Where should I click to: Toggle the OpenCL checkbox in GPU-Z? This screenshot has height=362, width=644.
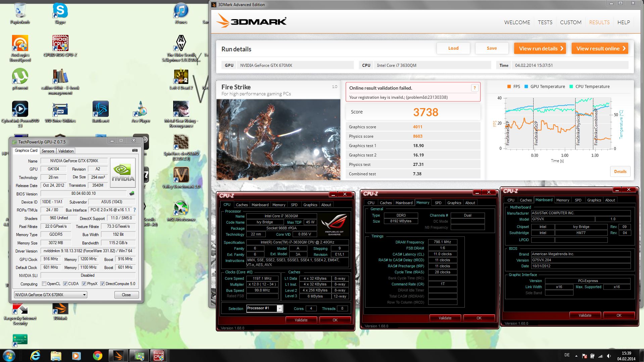(44, 284)
